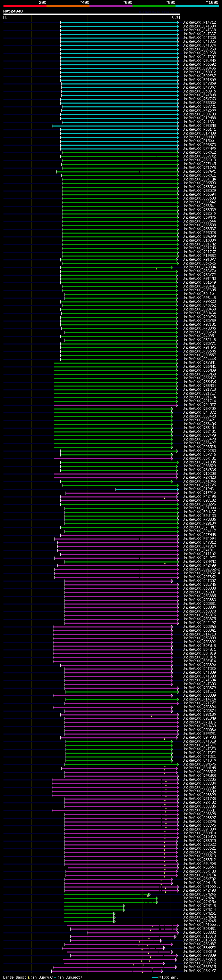222x980 pixels.
Task: Select hit label UniRef100_A2XM23
Action: coord(199,477)
